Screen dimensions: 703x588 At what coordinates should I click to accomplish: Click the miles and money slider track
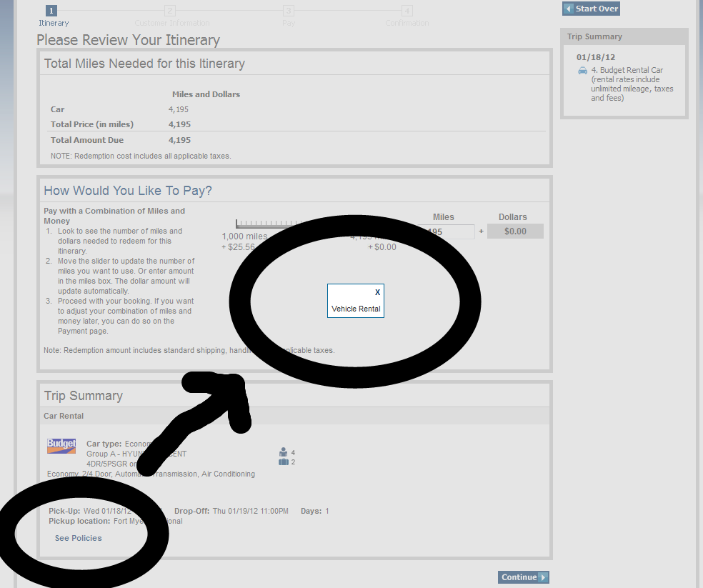click(266, 224)
